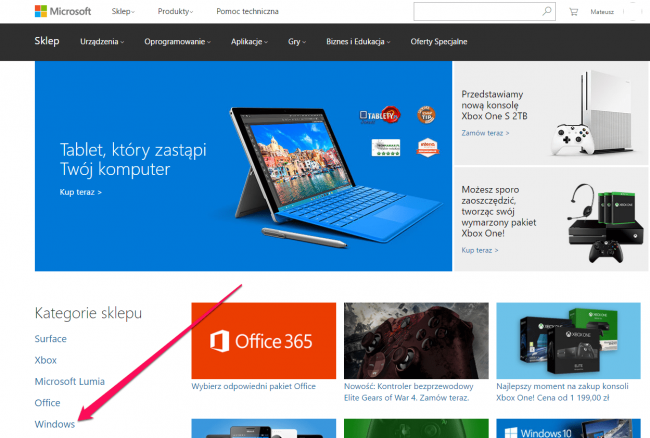
Task: Open the Surface category
Action: (51, 339)
